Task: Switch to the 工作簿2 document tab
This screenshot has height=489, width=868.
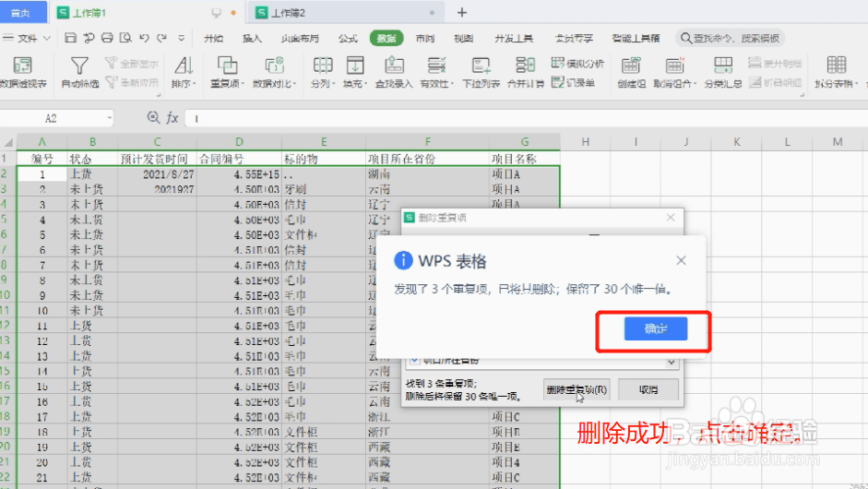Action: [x=345, y=12]
